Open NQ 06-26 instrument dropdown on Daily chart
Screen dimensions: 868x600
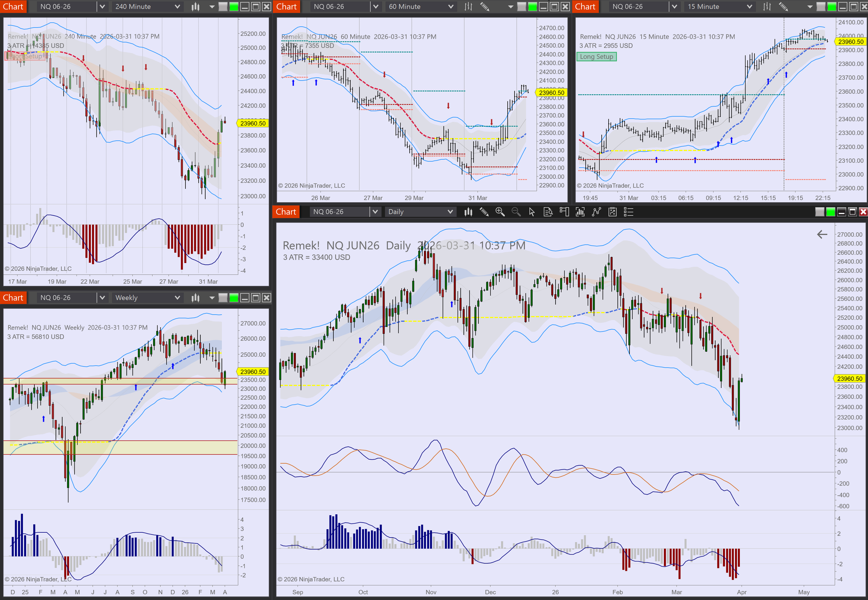pyautogui.click(x=375, y=212)
